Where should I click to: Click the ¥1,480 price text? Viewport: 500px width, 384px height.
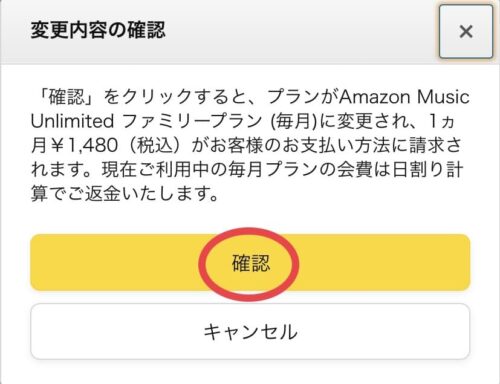(84, 145)
